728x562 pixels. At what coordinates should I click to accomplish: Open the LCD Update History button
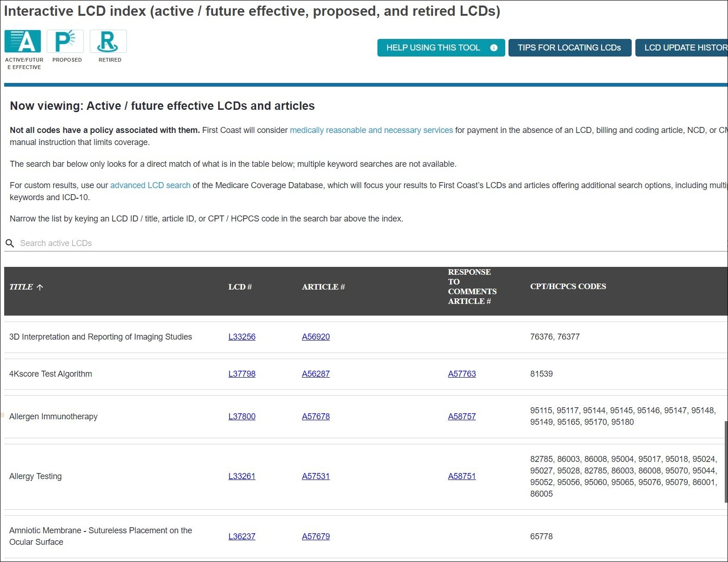(683, 48)
